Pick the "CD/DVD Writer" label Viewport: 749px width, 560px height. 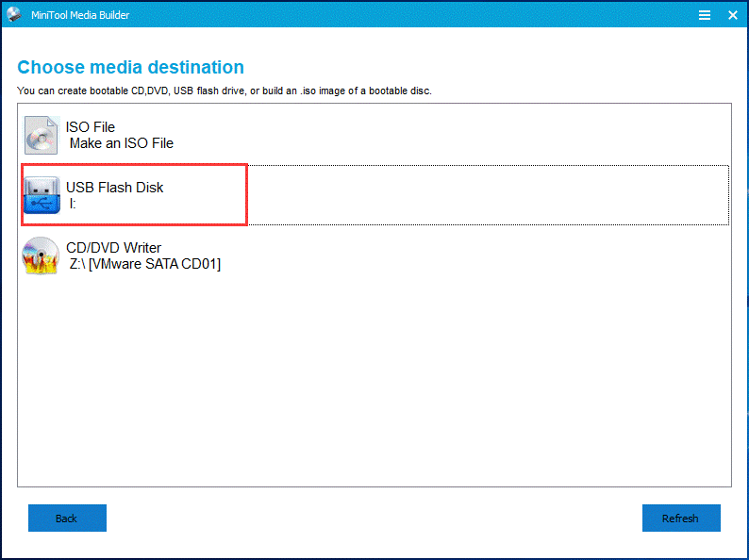coord(113,248)
